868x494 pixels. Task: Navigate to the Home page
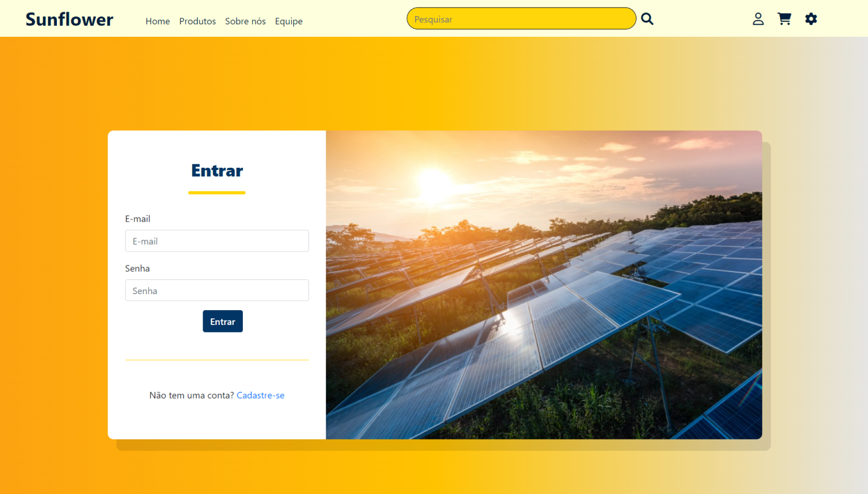point(157,21)
